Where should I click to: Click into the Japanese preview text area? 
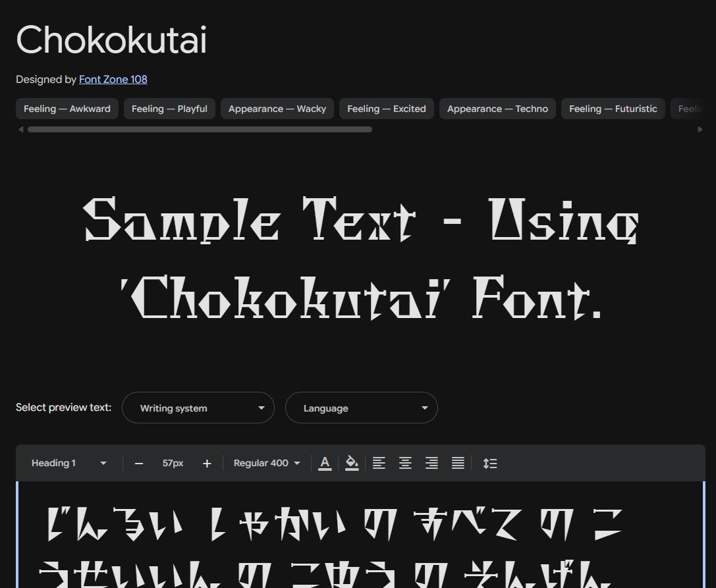point(361,535)
